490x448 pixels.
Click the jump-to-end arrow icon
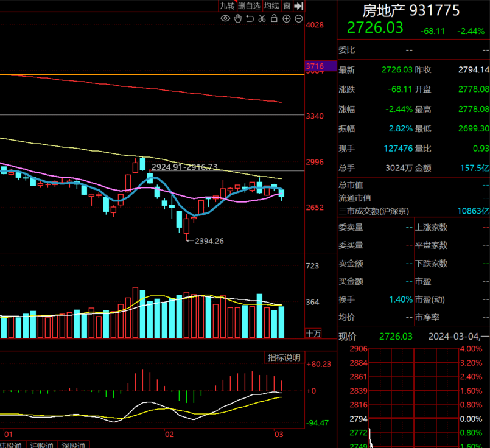(299, 5)
